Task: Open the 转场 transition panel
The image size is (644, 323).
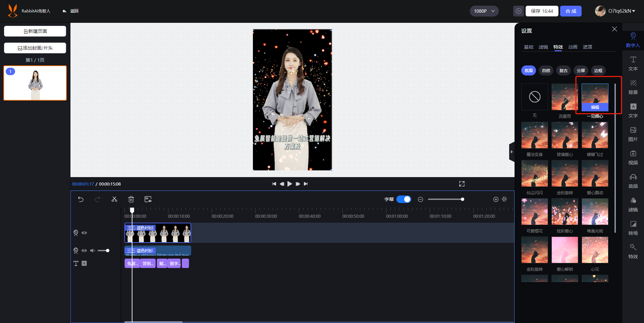Action: pos(633,228)
